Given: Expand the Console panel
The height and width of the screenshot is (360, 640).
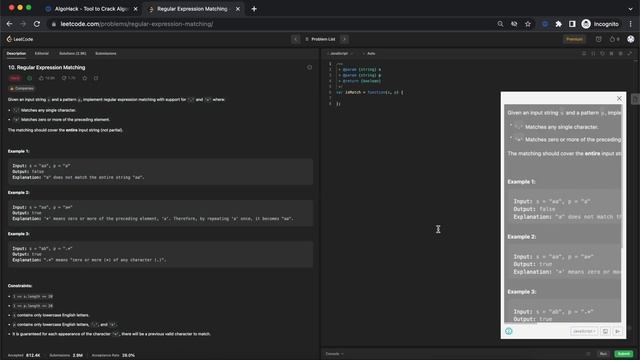Looking at the screenshot, I should (x=335, y=353).
